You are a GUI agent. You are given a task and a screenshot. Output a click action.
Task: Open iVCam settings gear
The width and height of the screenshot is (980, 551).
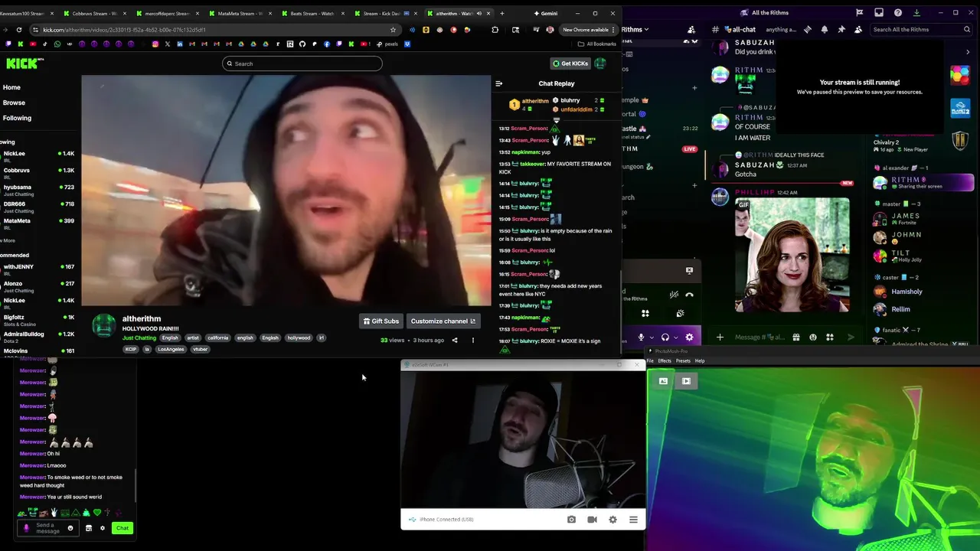coord(612,520)
